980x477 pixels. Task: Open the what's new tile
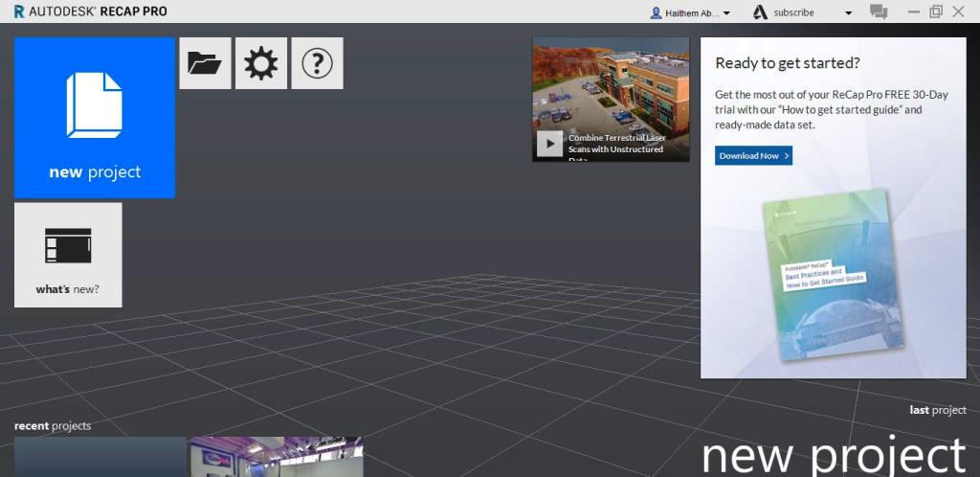point(68,255)
